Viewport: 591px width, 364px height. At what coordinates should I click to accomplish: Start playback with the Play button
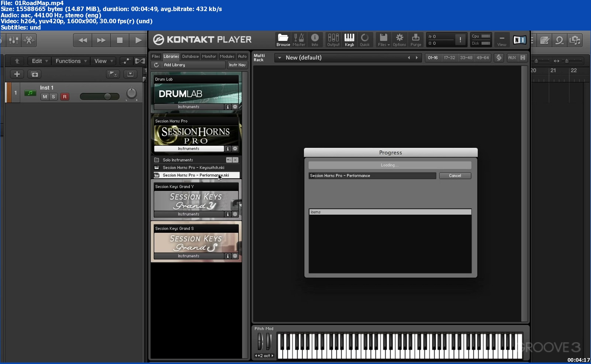point(138,40)
